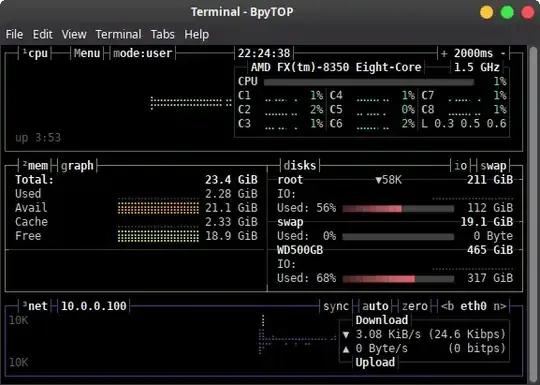Click the net box label

(35, 306)
